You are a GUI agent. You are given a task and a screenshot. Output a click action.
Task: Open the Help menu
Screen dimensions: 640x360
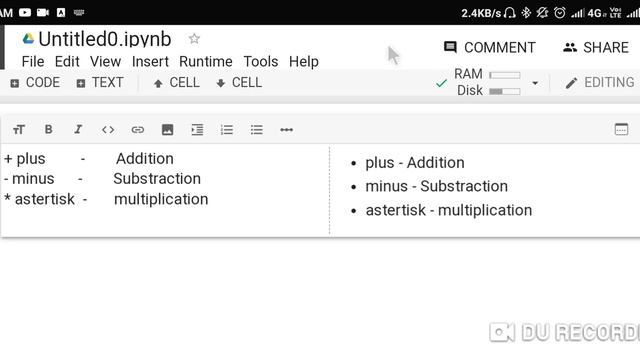tap(304, 62)
